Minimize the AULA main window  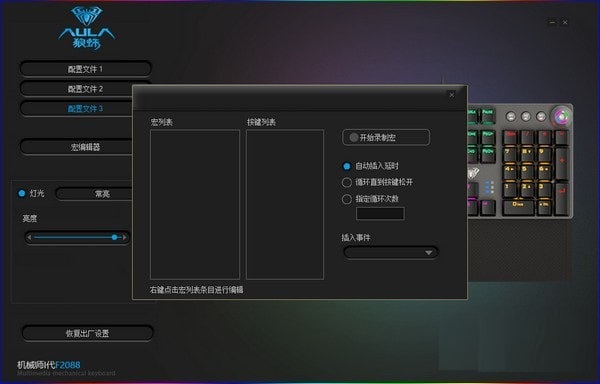point(552,23)
